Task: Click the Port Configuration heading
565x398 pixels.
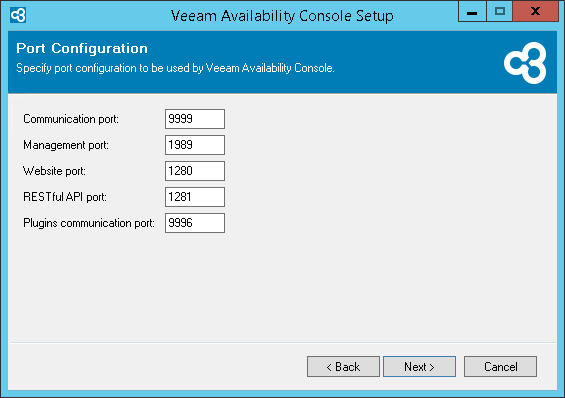Action: 82,48
